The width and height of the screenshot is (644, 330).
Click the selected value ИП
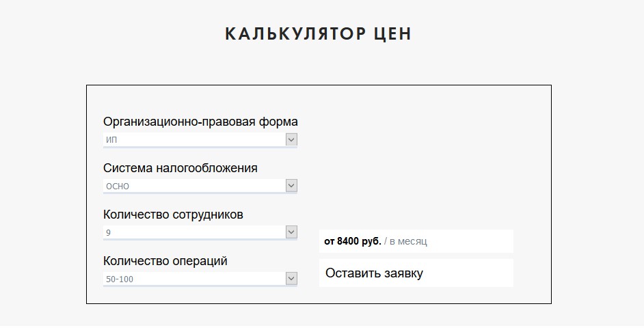[113, 140]
